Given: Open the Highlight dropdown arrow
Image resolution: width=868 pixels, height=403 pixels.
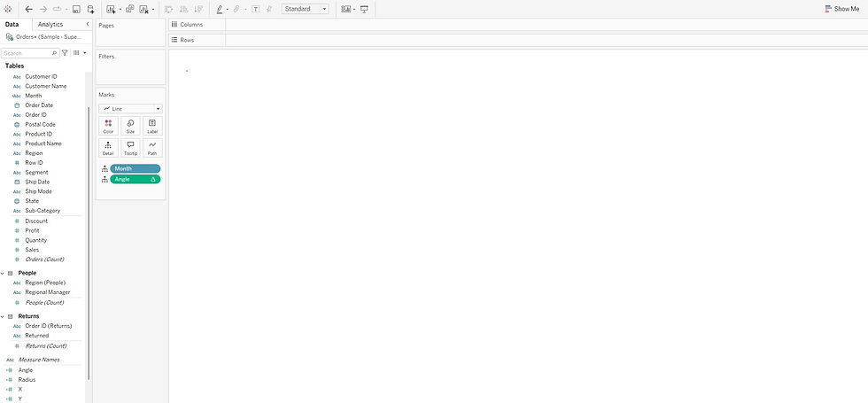Looking at the screenshot, I should [227, 10].
